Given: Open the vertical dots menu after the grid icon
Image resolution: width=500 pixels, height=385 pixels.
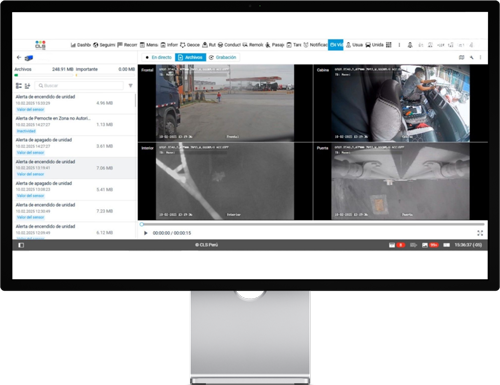Looking at the screenshot, I should tap(399, 45).
